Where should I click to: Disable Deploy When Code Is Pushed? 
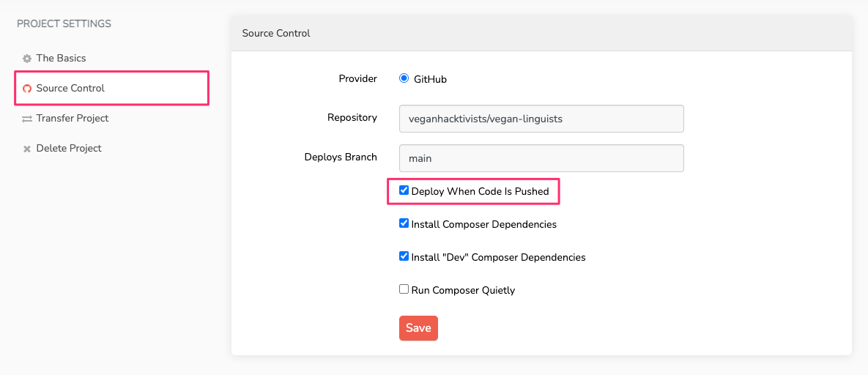(404, 190)
